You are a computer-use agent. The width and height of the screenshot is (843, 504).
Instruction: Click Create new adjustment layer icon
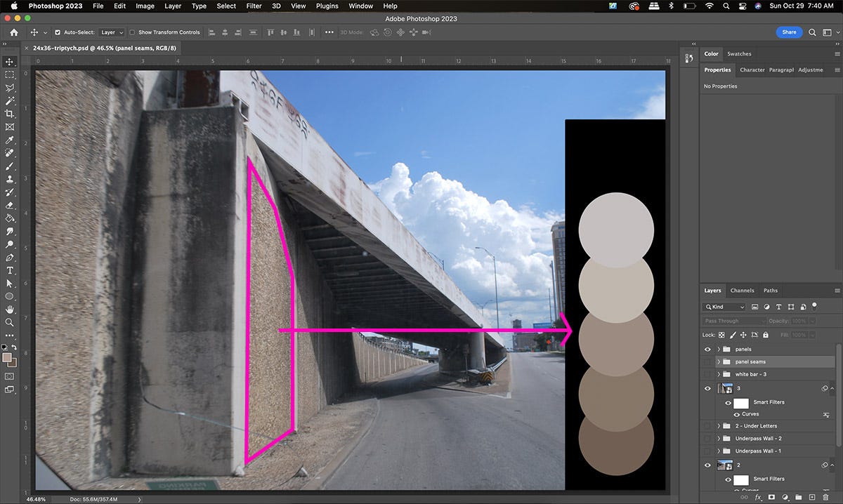coord(786,497)
